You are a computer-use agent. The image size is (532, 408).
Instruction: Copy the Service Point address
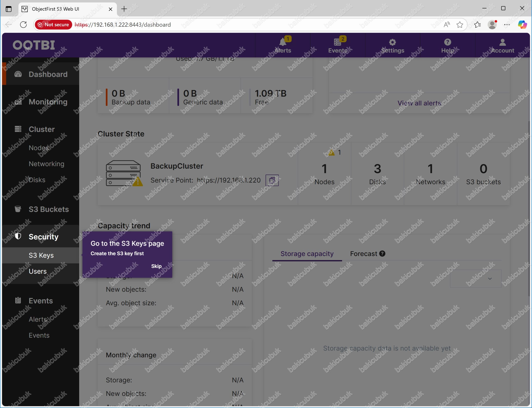coord(272,180)
